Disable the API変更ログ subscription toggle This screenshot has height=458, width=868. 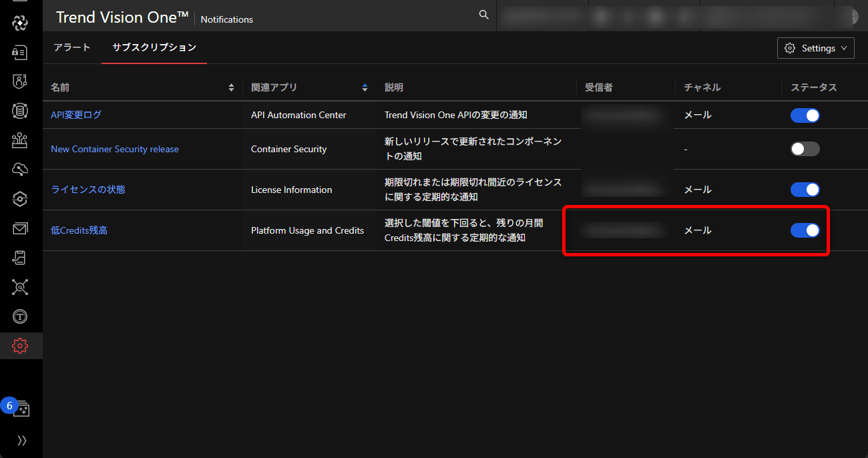[805, 115]
